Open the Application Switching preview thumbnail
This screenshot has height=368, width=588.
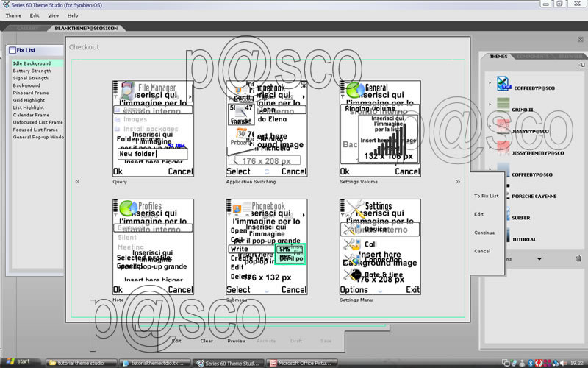coord(267,128)
